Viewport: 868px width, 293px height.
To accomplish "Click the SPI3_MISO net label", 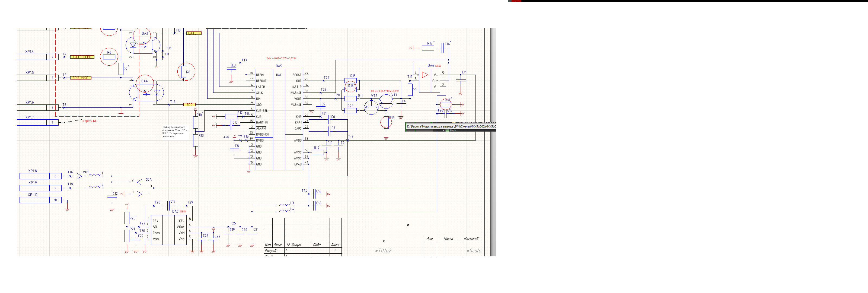I will pos(81,78).
